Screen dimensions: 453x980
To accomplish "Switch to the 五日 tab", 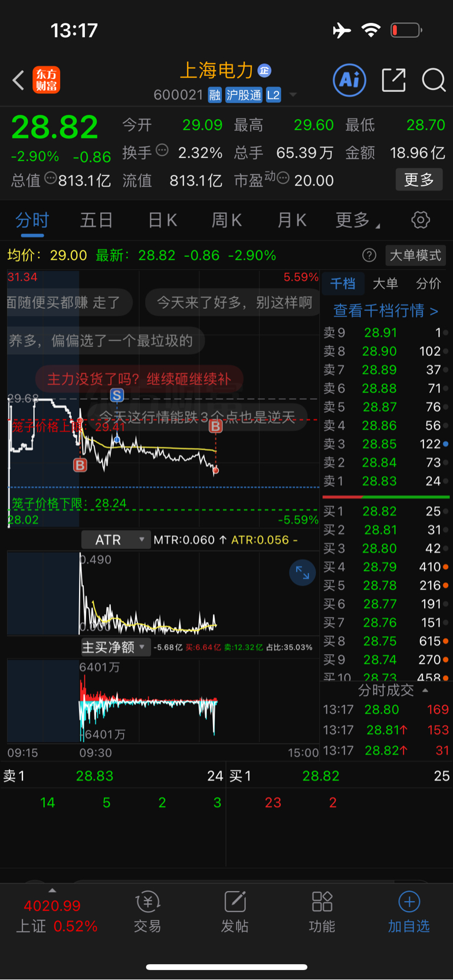I will coord(97,220).
